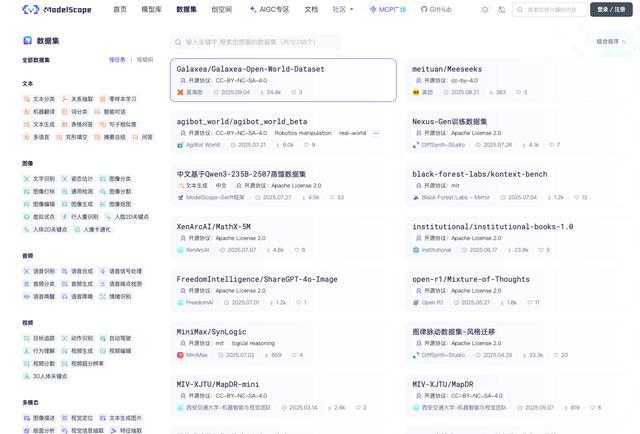
Task: Click the language switch icon in header
Action: tap(501, 9)
